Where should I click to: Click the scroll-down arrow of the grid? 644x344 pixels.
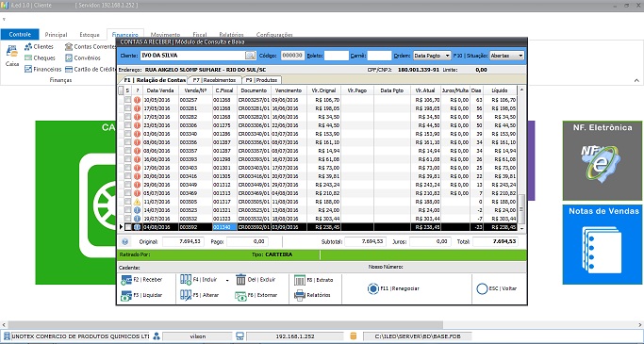click(x=521, y=228)
